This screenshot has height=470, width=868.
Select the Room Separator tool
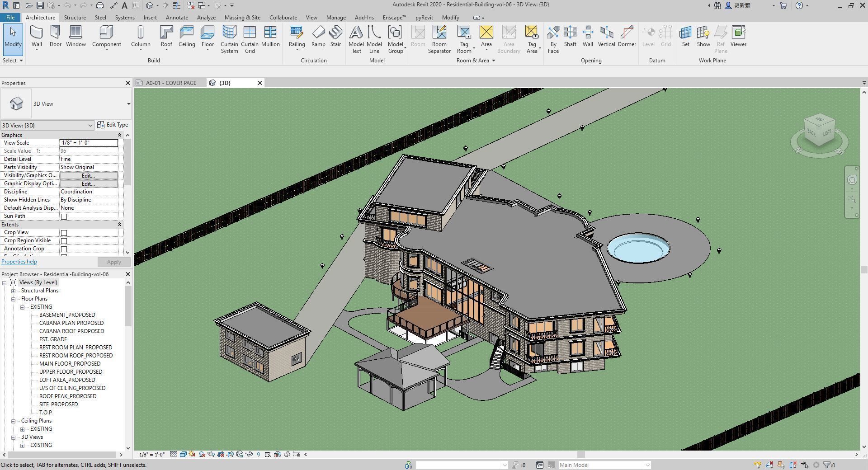click(x=439, y=39)
